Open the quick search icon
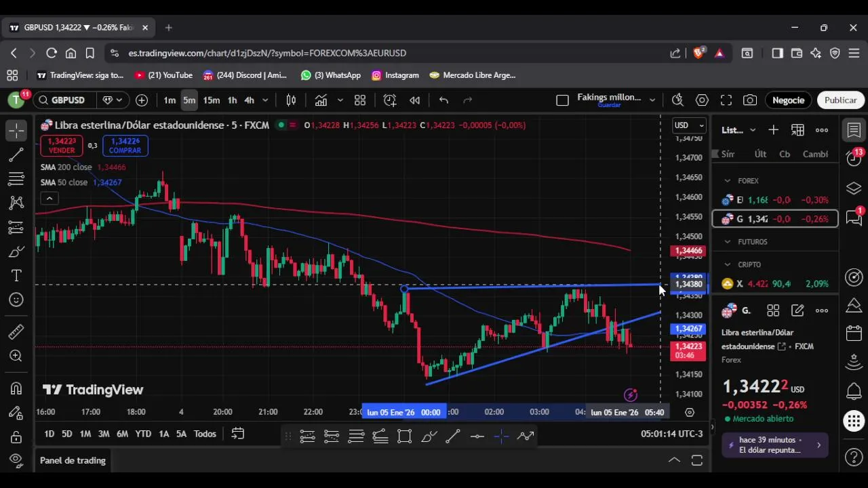The height and width of the screenshot is (488, 868). pos(677,100)
